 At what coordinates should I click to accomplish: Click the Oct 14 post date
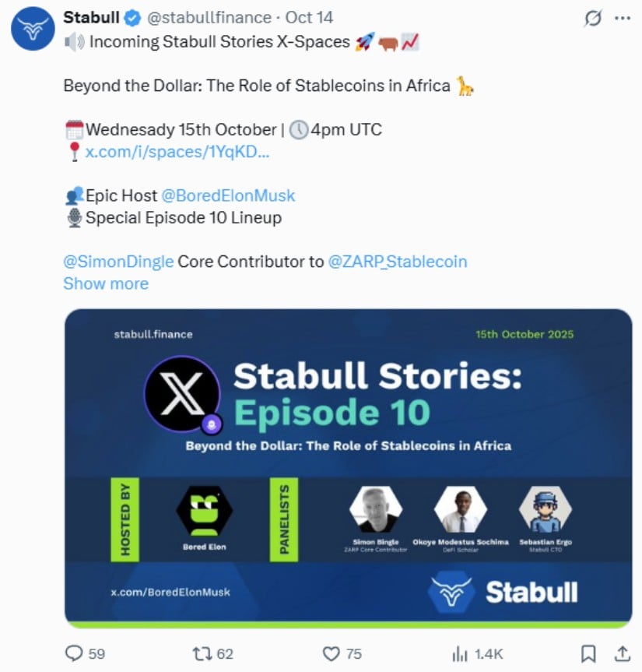point(309,18)
